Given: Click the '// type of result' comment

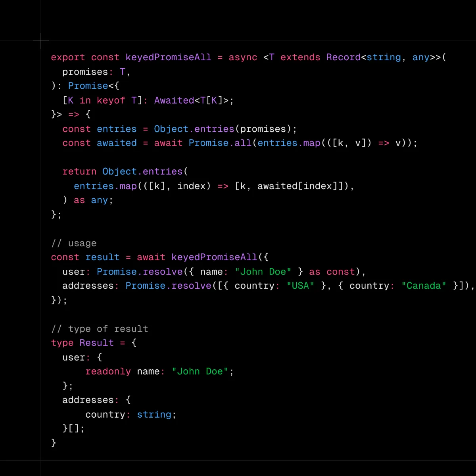Looking at the screenshot, I should [100, 329].
